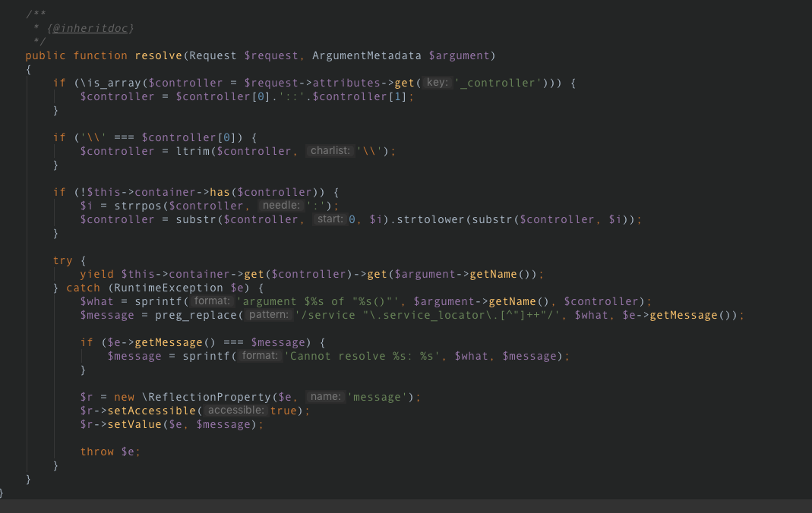The width and height of the screenshot is (812, 513).
Task: Click the 'strrpos' function call
Action: [137, 206]
